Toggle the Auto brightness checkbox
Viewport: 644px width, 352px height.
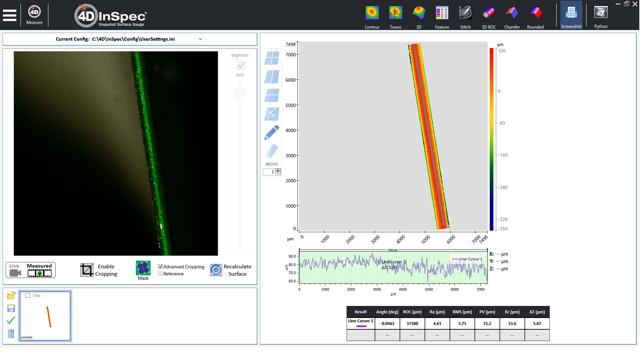(241, 65)
